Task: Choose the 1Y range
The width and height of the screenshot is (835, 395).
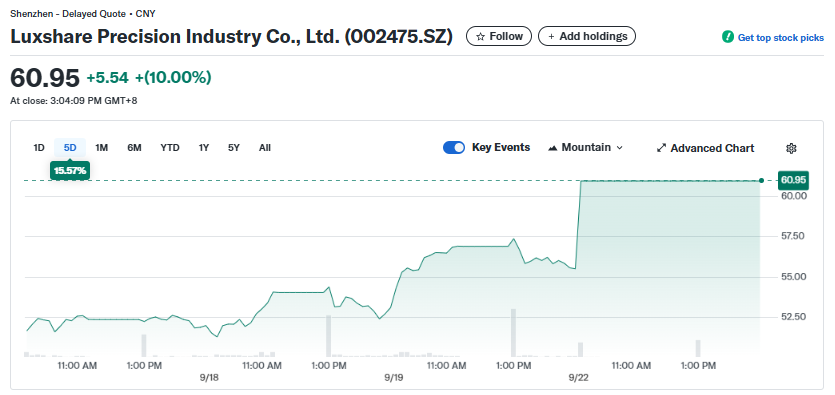Action: (204, 148)
